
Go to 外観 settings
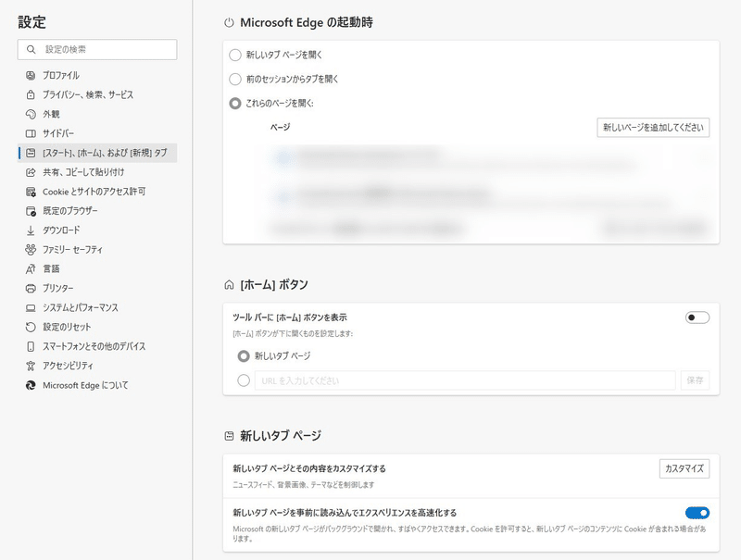[97, 114]
